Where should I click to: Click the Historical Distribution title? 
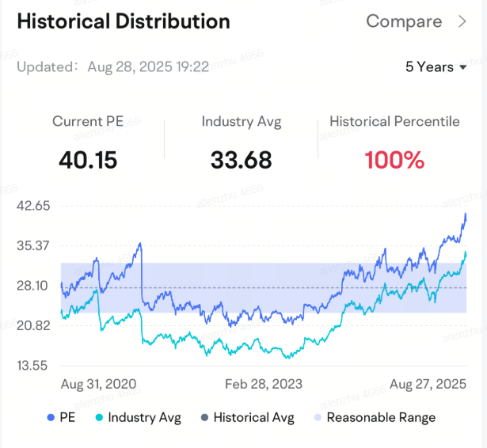click(124, 21)
